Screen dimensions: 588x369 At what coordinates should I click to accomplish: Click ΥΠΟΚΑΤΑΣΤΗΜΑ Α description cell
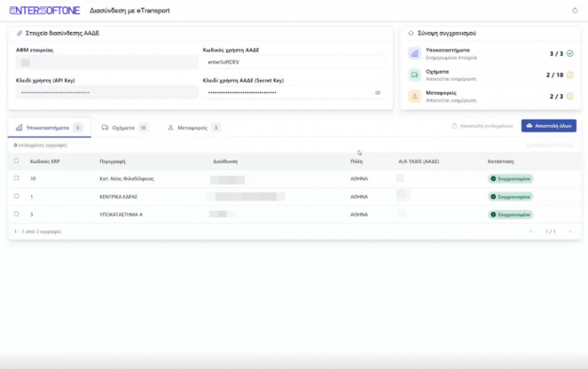pyautogui.click(x=122, y=215)
